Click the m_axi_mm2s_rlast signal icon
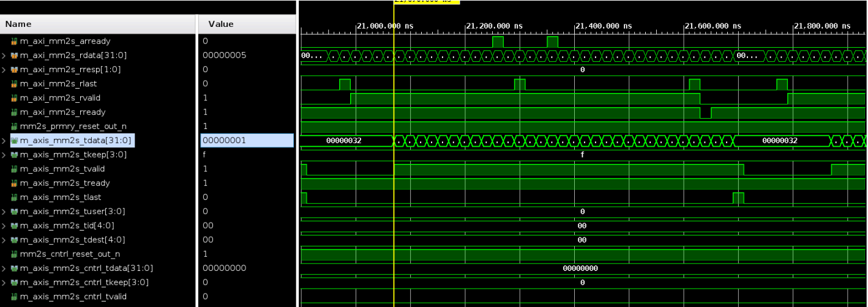 coord(14,84)
